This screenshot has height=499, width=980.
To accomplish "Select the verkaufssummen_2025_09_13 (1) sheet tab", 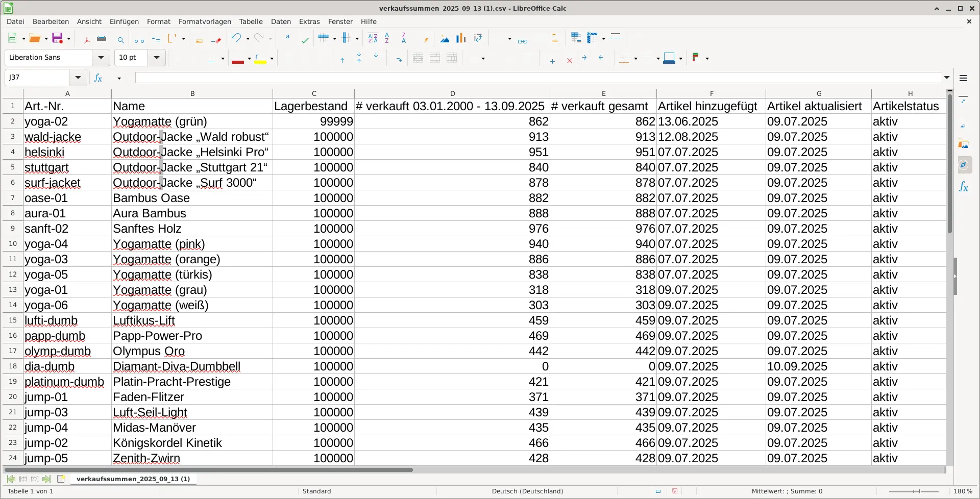I will (133, 479).
